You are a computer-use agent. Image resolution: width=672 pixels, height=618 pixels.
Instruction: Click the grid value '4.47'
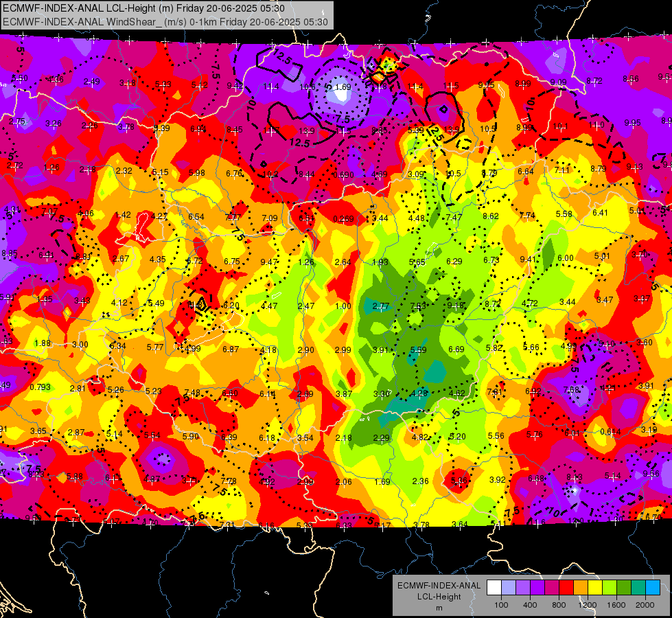tap(269, 306)
